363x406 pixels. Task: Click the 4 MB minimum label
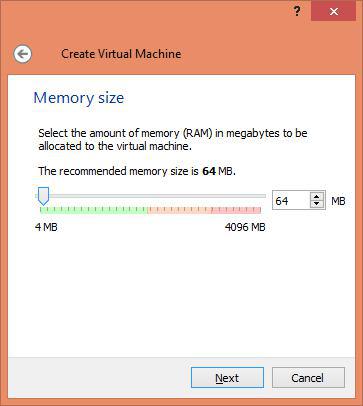46,227
